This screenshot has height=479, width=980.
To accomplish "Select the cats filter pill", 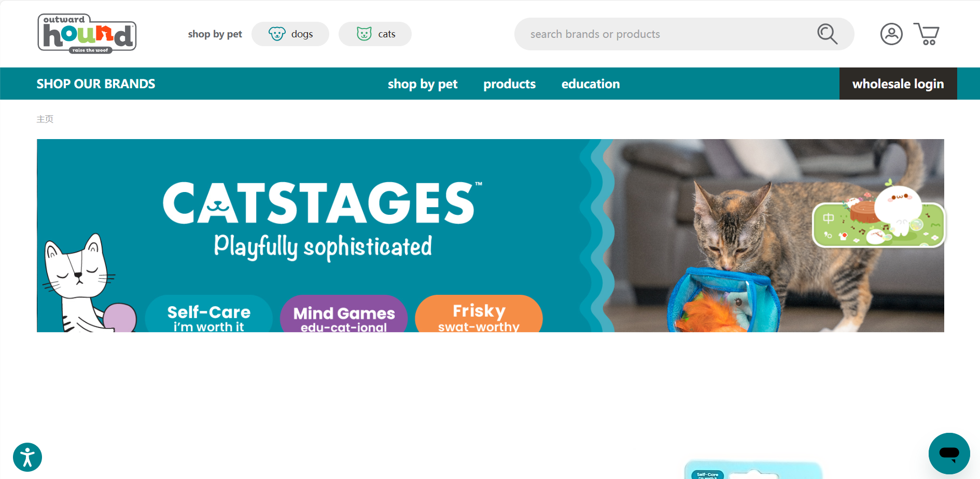I will tap(375, 34).
